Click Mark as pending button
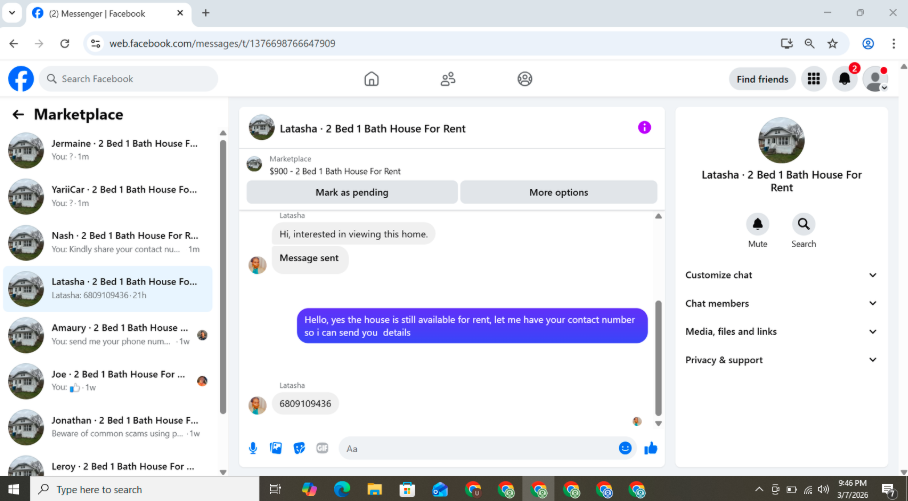Viewport: 908px width, 501px height. [x=352, y=192]
